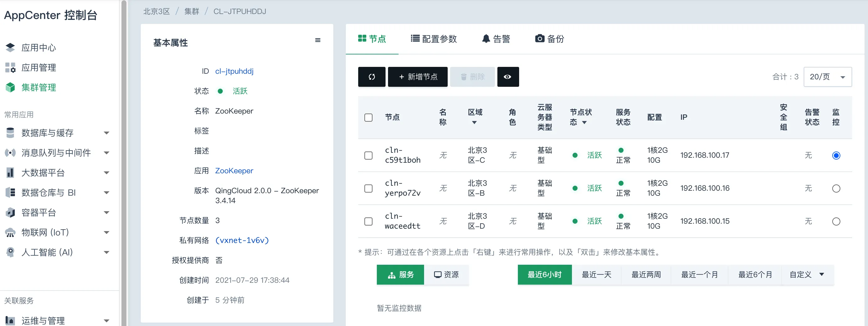Click the IoT cloud icon
The width and height of the screenshot is (868, 326).
tap(11, 232)
